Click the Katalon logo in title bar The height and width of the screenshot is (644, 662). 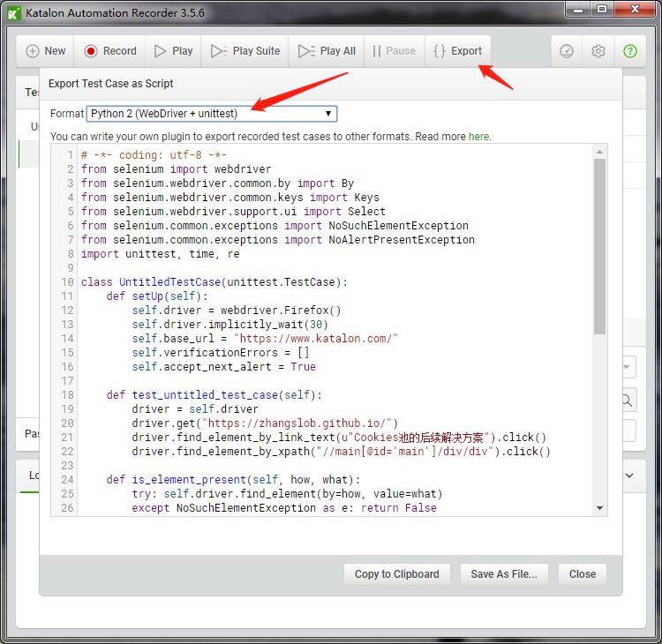(14, 13)
